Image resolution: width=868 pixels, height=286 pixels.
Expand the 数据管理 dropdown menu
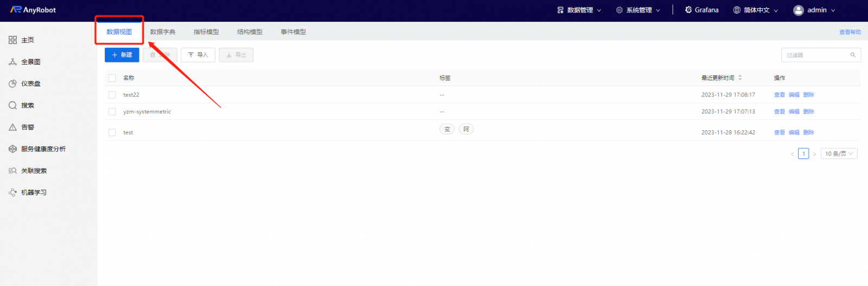click(579, 10)
